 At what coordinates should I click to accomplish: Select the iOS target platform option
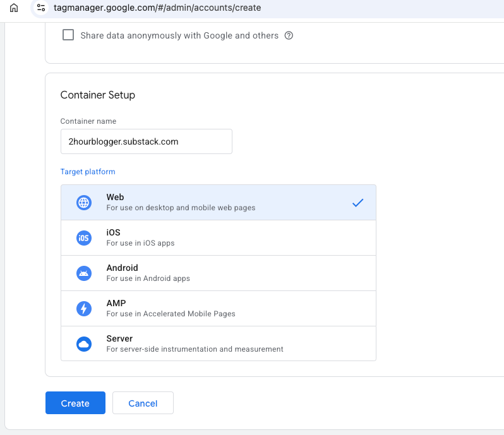pyautogui.click(x=219, y=238)
